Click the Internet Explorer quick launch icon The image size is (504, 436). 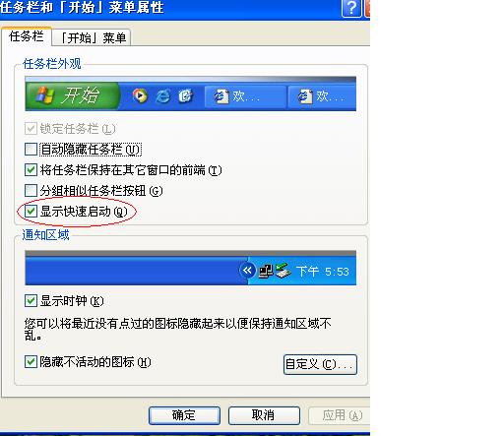163,96
